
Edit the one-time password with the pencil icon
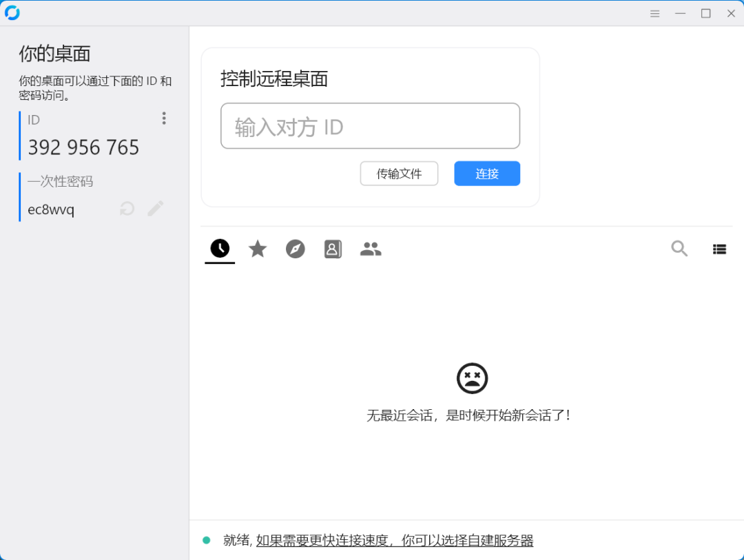pyautogui.click(x=155, y=208)
